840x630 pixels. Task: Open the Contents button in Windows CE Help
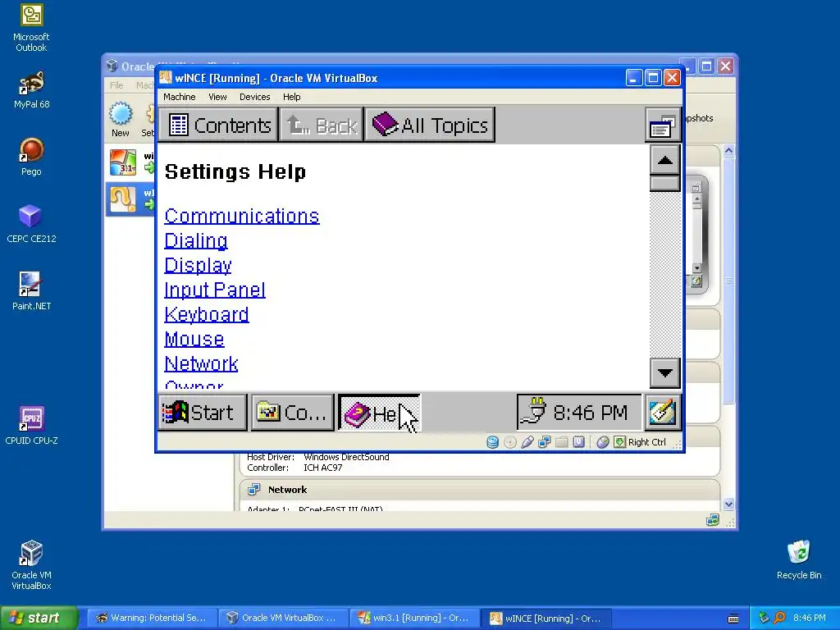218,125
